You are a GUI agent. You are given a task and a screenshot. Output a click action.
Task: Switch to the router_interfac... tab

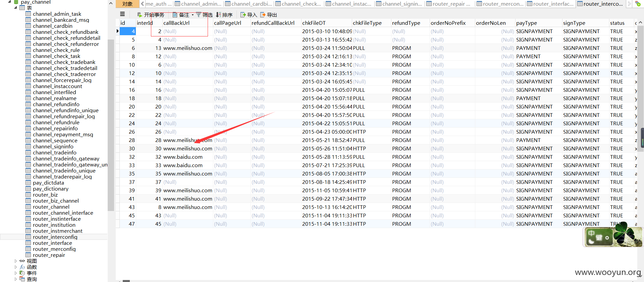pyautogui.click(x=550, y=4)
